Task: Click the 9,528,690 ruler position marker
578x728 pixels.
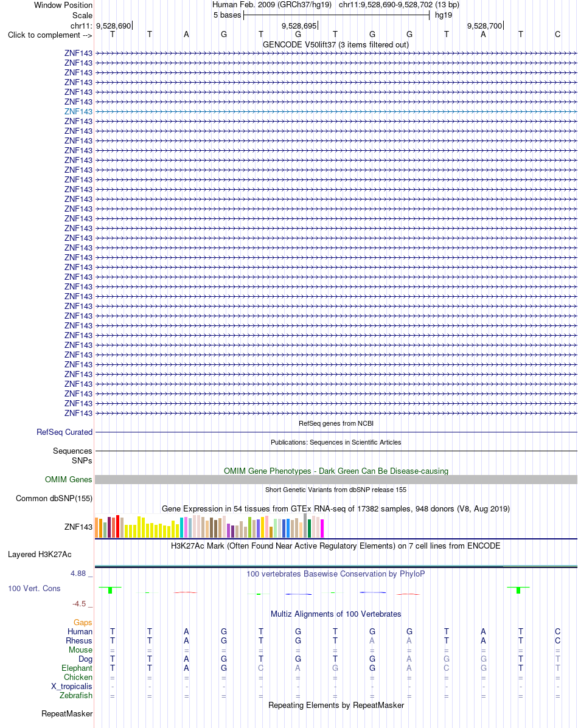Action: [x=114, y=26]
